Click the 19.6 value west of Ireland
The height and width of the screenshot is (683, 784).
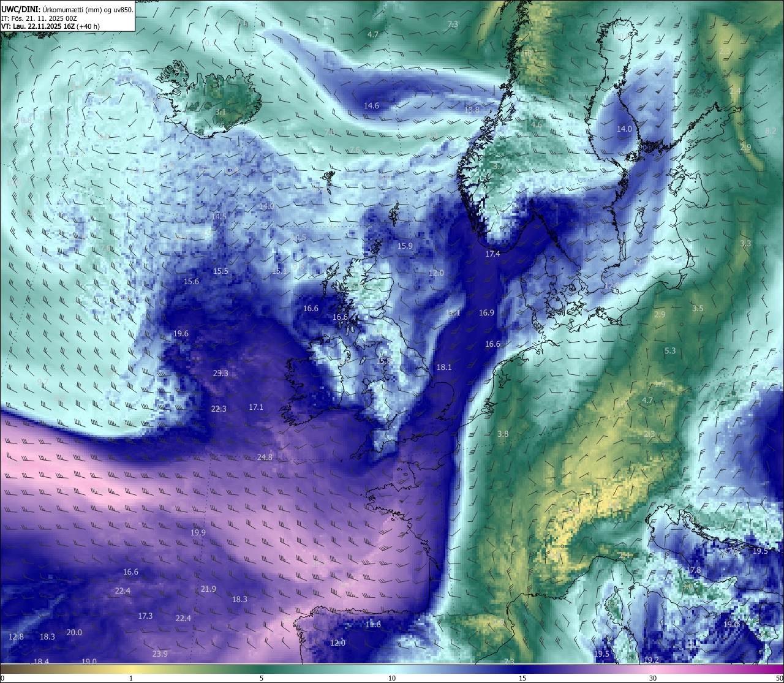[x=181, y=334]
